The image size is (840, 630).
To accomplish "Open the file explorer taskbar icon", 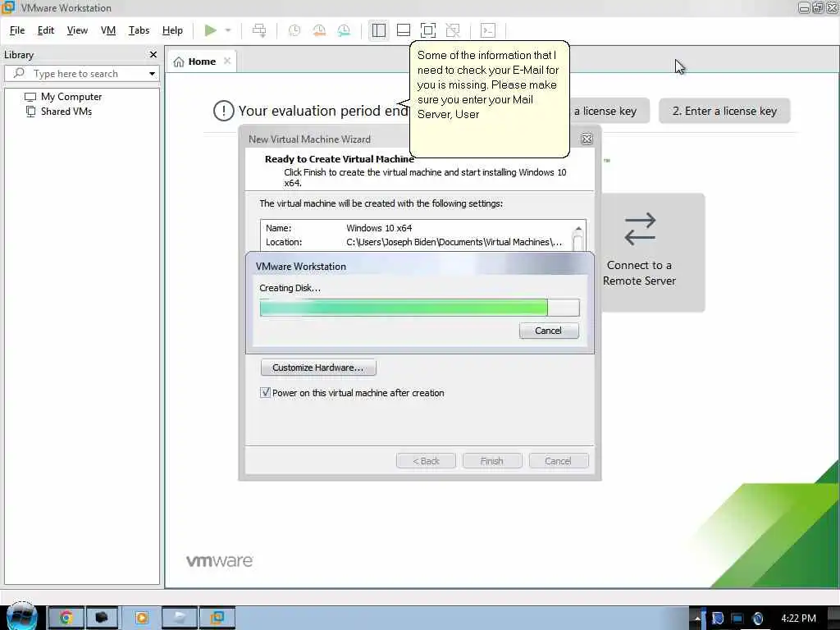I will 180,618.
